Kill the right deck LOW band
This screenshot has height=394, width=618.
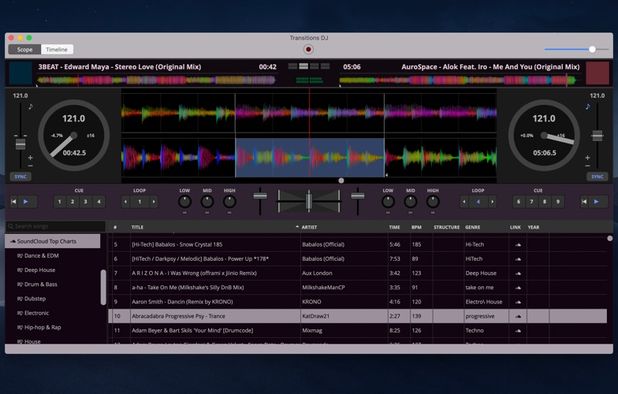point(388,213)
